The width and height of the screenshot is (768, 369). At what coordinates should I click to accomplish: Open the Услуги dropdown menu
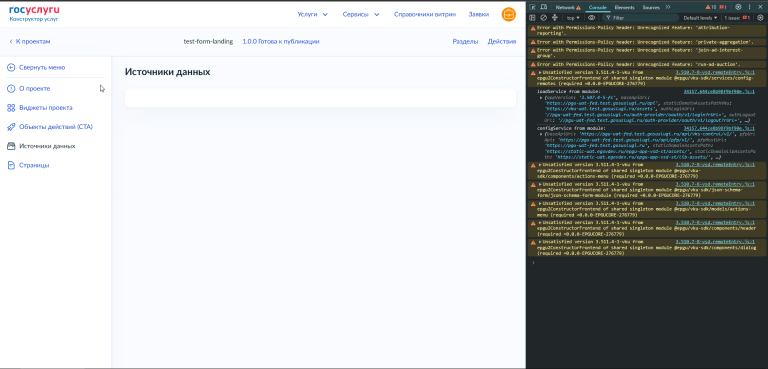[312, 14]
